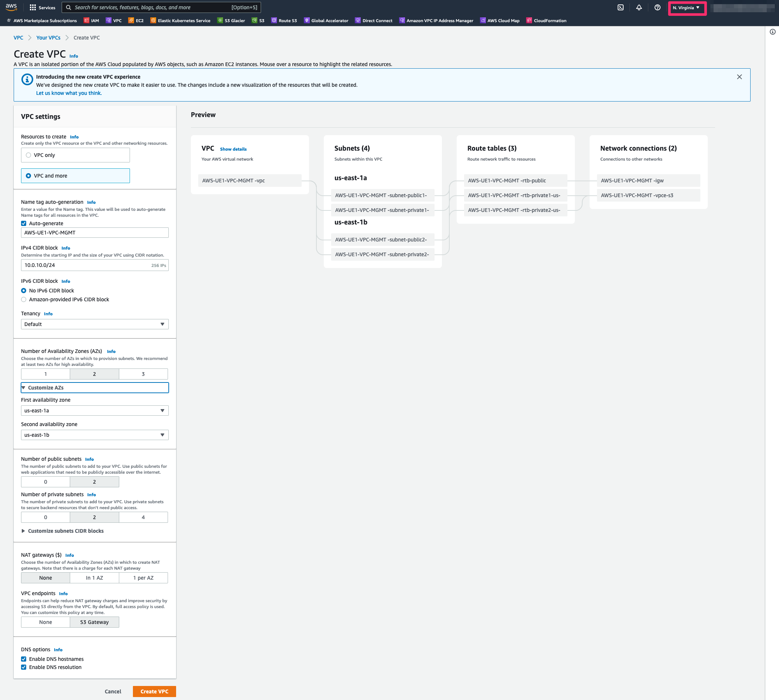Open the VPC service from favorites bar
Viewport: 779px width, 700px height.
coord(117,20)
